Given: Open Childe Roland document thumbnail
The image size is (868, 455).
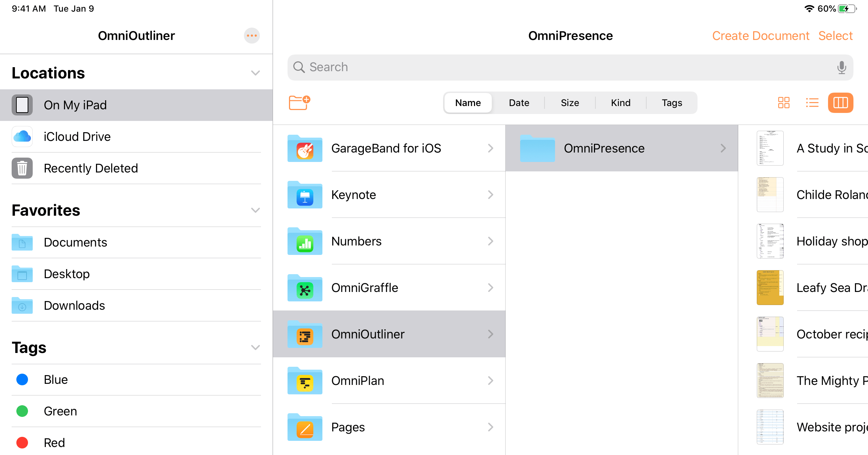Looking at the screenshot, I should click(x=770, y=195).
